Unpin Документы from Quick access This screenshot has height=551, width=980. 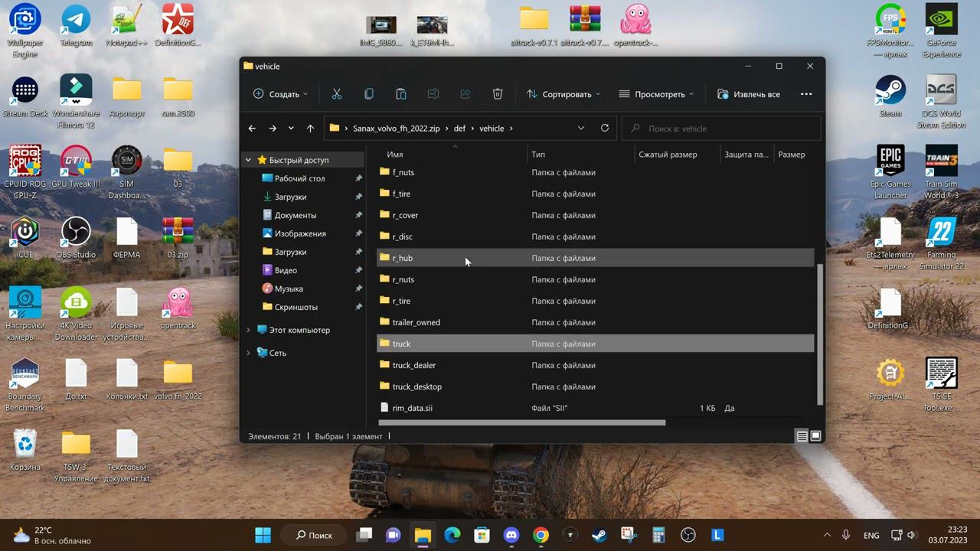(358, 215)
